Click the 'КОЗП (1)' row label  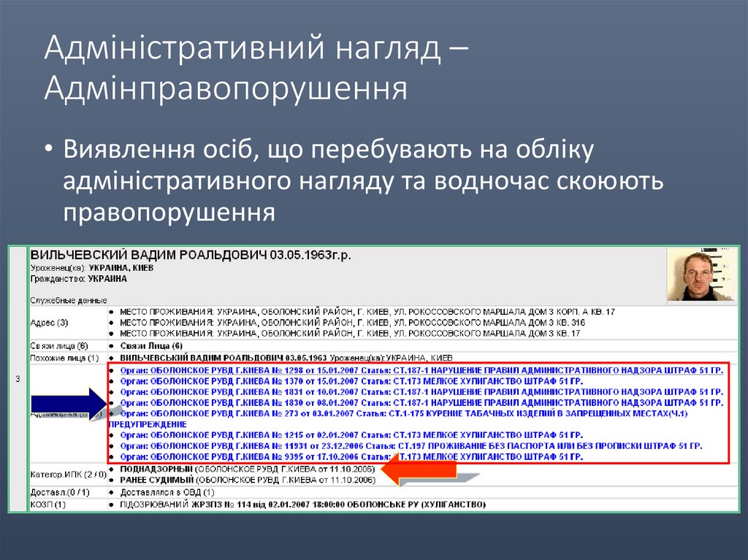(48, 505)
